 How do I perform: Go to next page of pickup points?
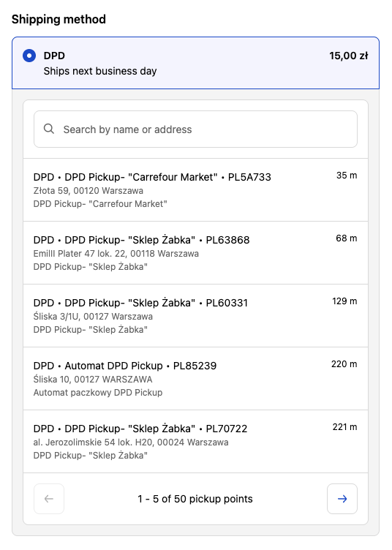tap(342, 499)
